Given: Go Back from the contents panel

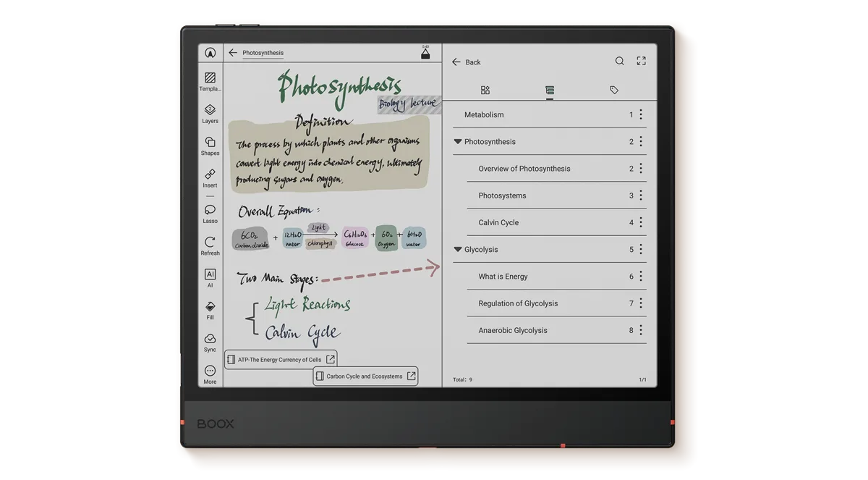Looking at the screenshot, I should click(467, 62).
